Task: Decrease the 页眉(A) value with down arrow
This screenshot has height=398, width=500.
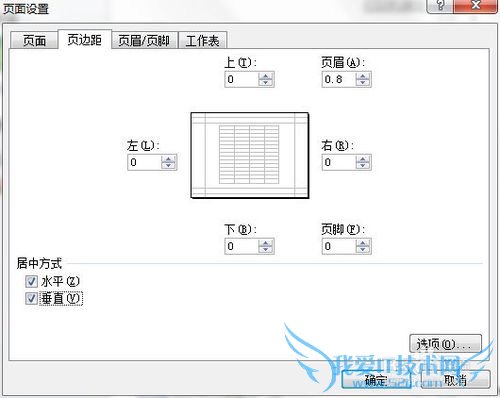Action: (x=363, y=83)
